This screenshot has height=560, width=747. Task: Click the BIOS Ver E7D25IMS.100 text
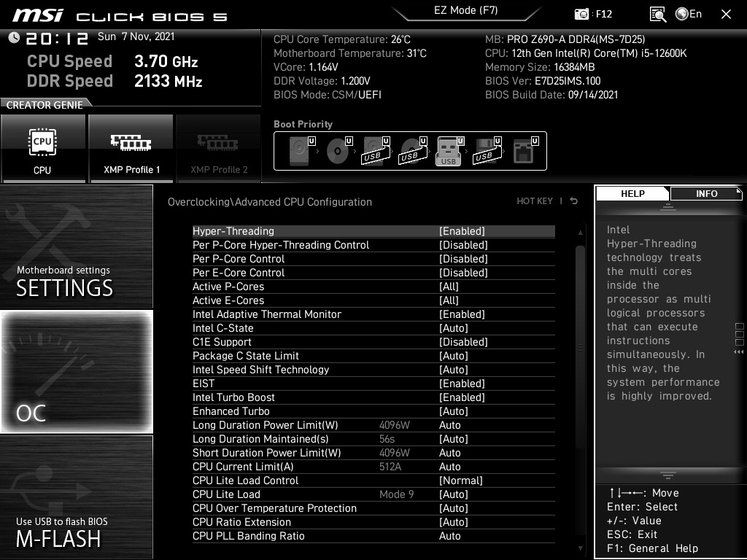point(543,81)
